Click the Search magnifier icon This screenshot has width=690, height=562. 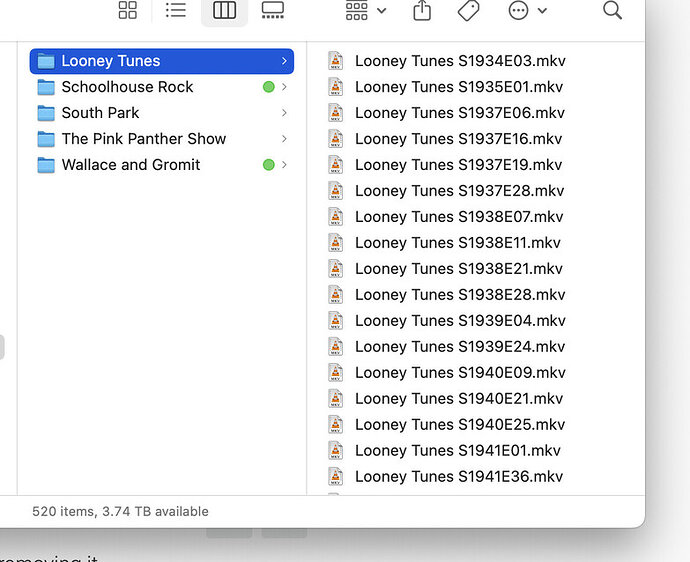click(x=612, y=11)
